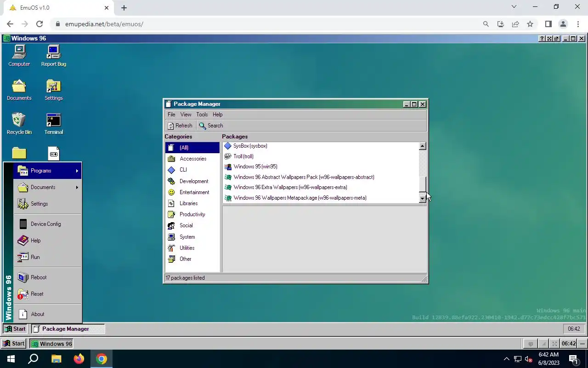Open a new browser tab

124,7
